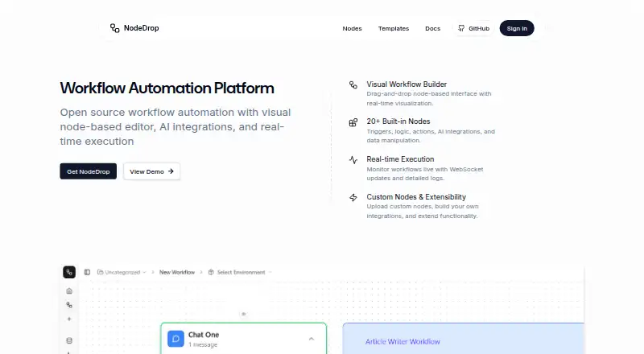The height and width of the screenshot is (354, 644).
Task: Click the Article Writer Workflow group label
Action: coord(402,341)
